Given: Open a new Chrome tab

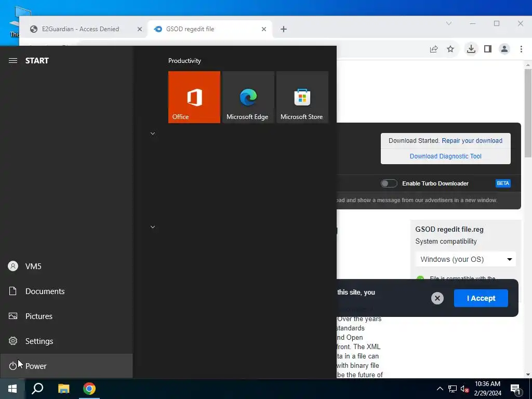Looking at the screenshot, I should pos(284,29).
